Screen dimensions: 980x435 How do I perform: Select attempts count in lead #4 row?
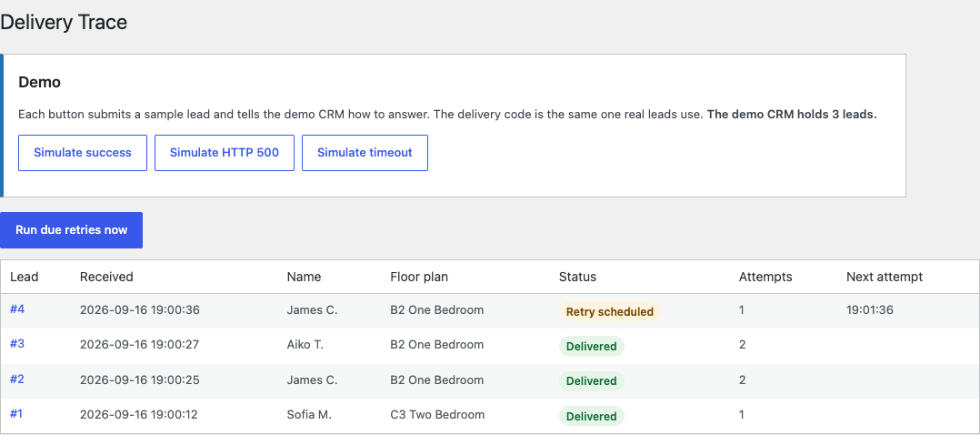(x=742, y=309)
